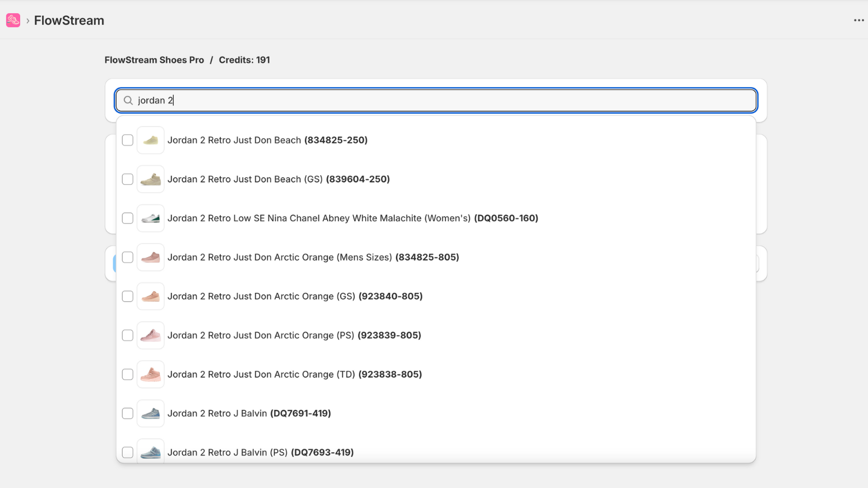This screenshot has height=488, width=868.
Task: Click the Arctic Orange (GS) shoe thumbnail
Action: pyautogui.click(x=150, y=296)
